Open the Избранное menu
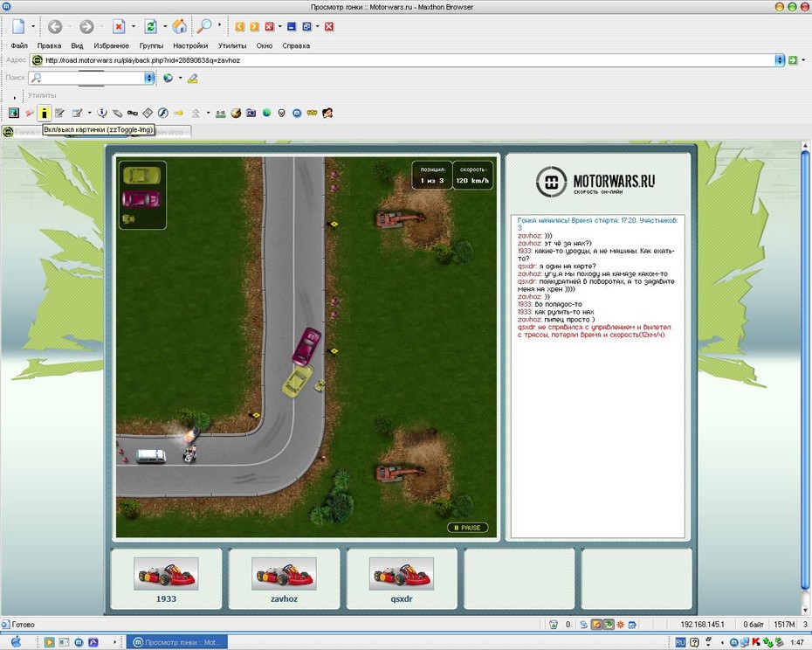 (112, 45)
